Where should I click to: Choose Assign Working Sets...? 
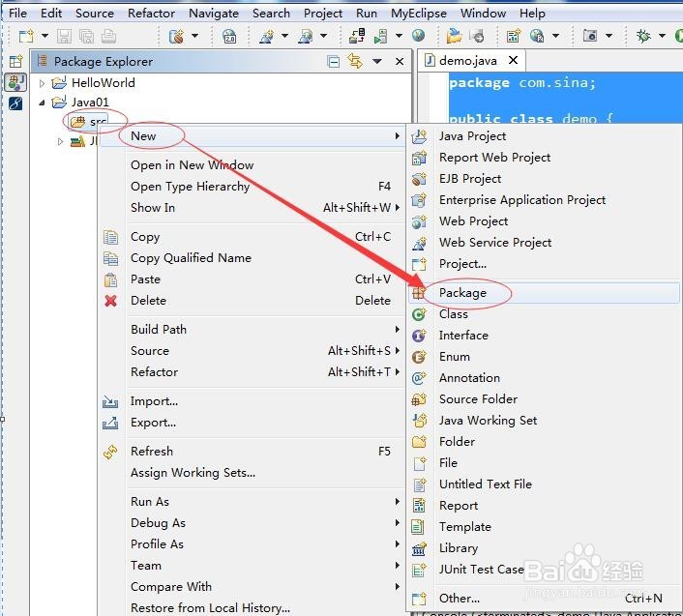252,473
